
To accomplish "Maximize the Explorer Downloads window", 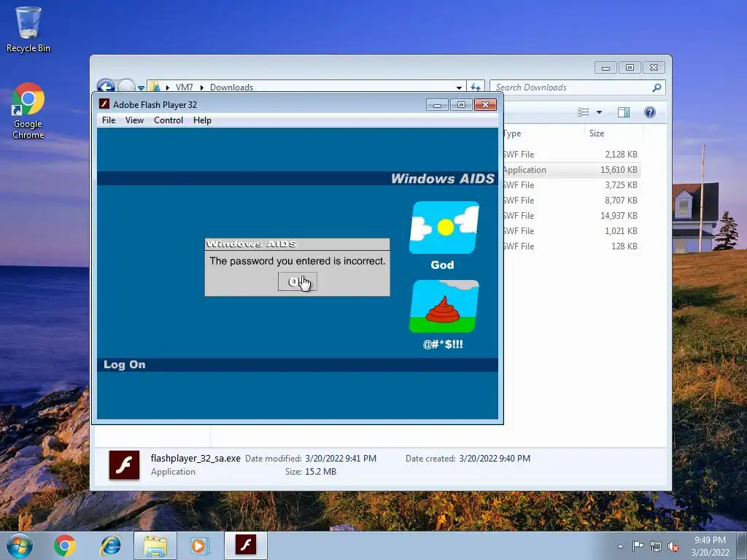I will [630, 68].
